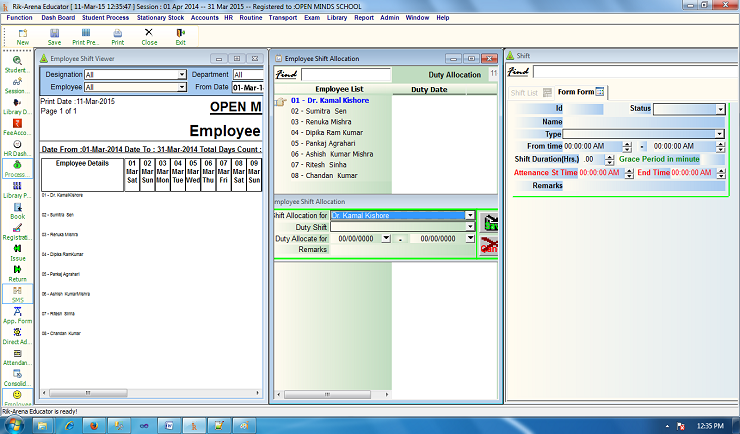Click the SMS sidebar icon
Screen dimensions: 740x434
coord(17,293)
